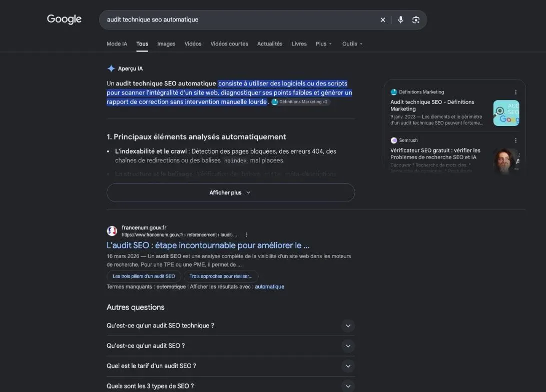Start voice search with the microphone icon

[400, 20]
